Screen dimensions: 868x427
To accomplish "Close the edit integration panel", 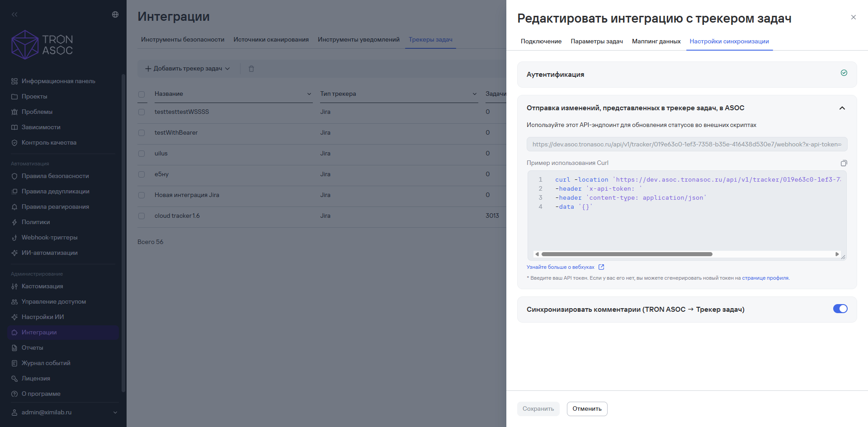I will click(854, 17).
